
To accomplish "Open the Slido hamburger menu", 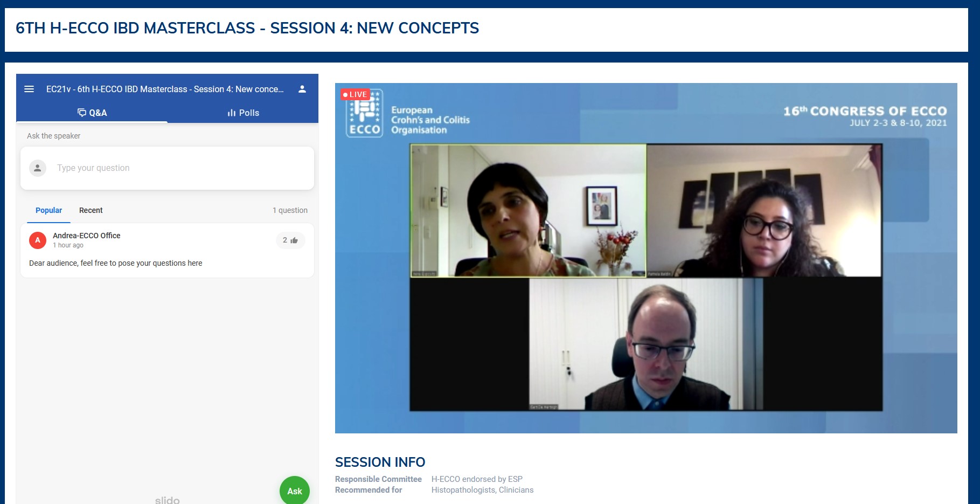I will (x=29, y=89).
